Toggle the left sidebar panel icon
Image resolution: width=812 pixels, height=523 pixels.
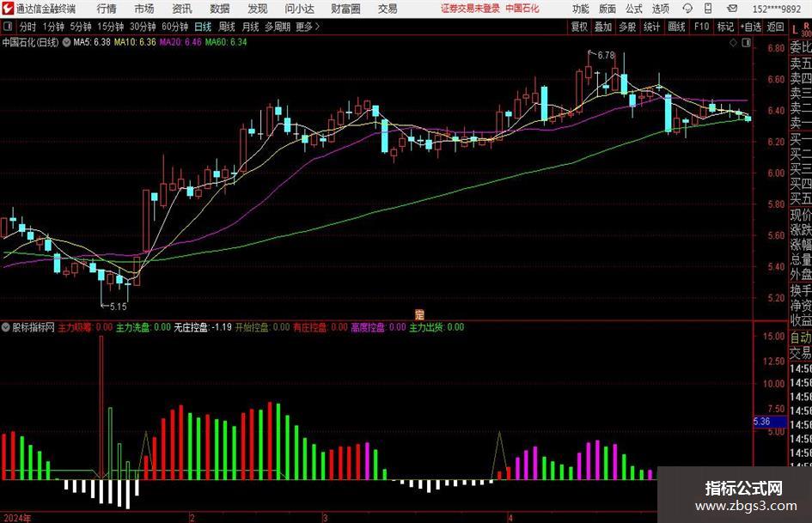click(x=9, y=27)
